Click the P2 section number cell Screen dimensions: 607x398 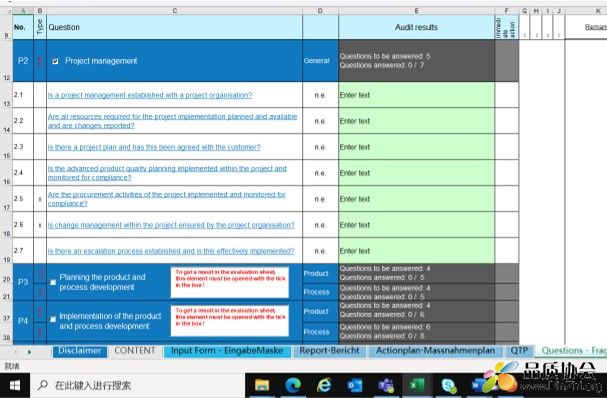23,61
